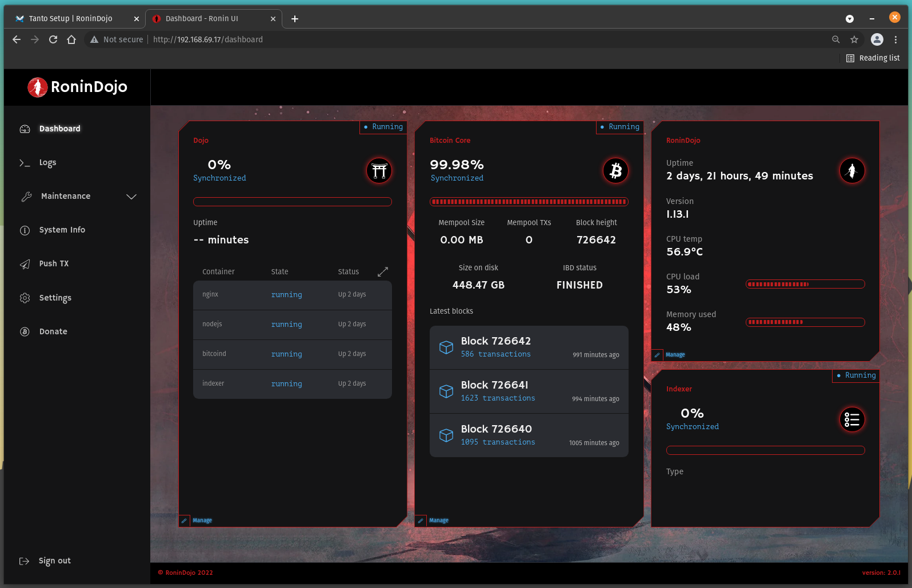Click the RoninDojo logo icon in header
Viewport: 912px width, 588px height.
click(38, 87)
